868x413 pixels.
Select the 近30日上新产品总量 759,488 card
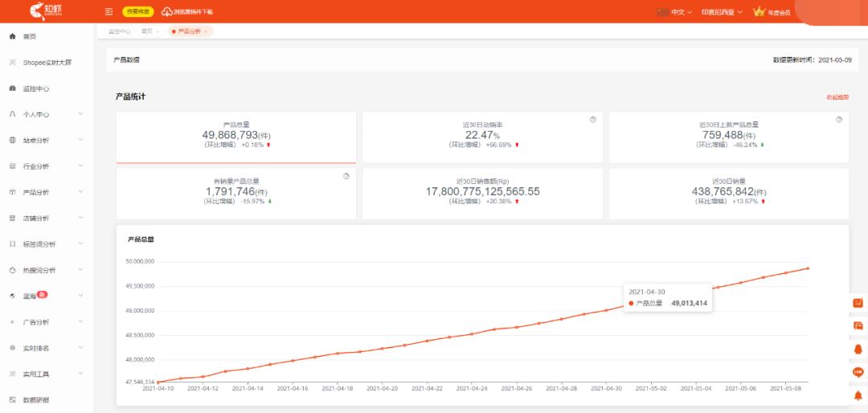(729, 137)
